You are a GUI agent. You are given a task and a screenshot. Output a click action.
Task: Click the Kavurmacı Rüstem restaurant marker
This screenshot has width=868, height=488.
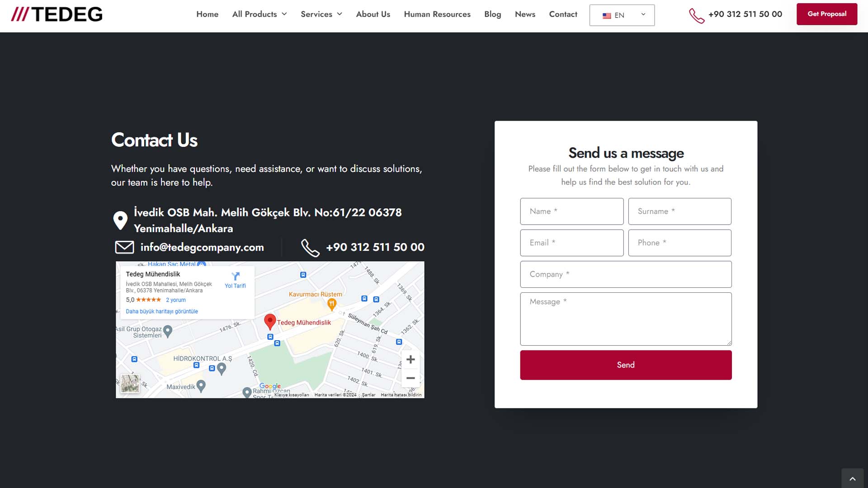pos(332,304)
